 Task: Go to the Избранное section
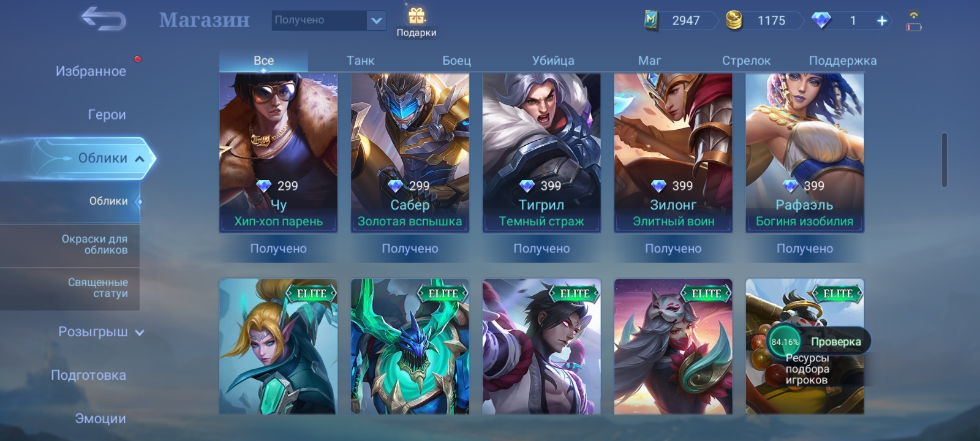point(91,71)
